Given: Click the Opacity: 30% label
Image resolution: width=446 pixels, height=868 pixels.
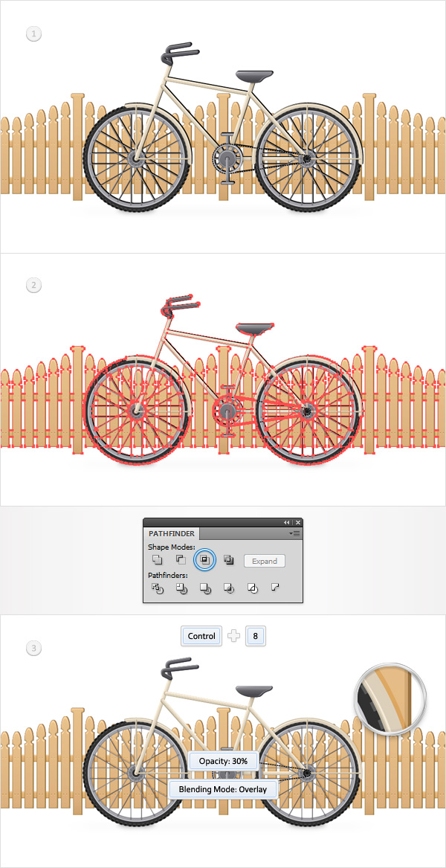Looking at the screenshot, I should point(224,761).
